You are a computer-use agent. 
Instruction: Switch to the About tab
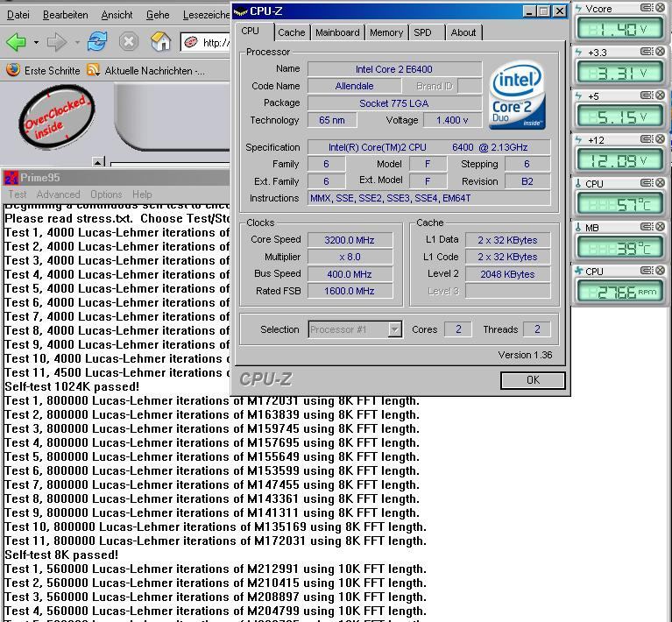[463, 32]
